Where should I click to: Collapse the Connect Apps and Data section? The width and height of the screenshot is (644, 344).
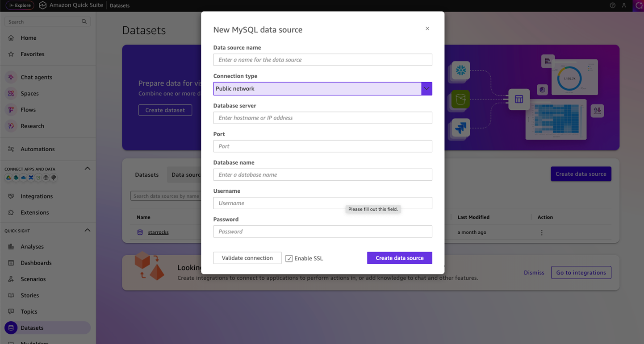(x=88, y=169)
